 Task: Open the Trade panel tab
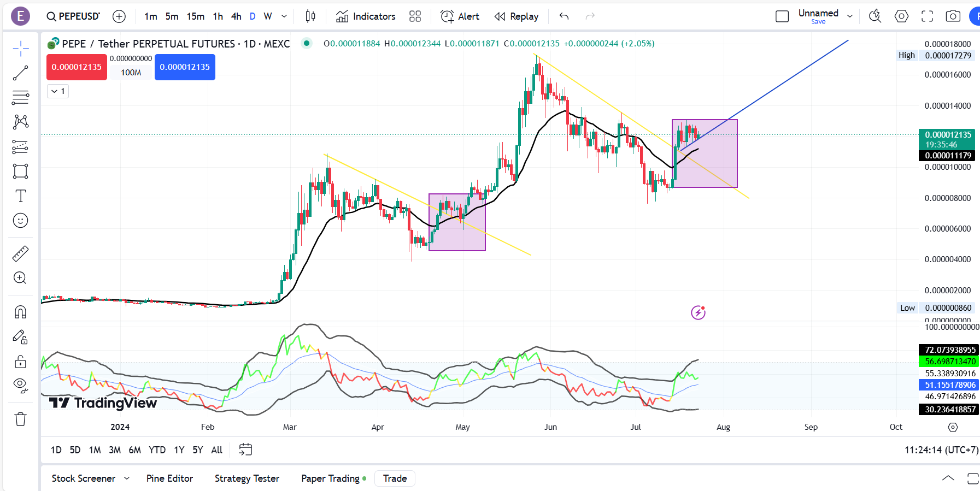click(395, 478)
